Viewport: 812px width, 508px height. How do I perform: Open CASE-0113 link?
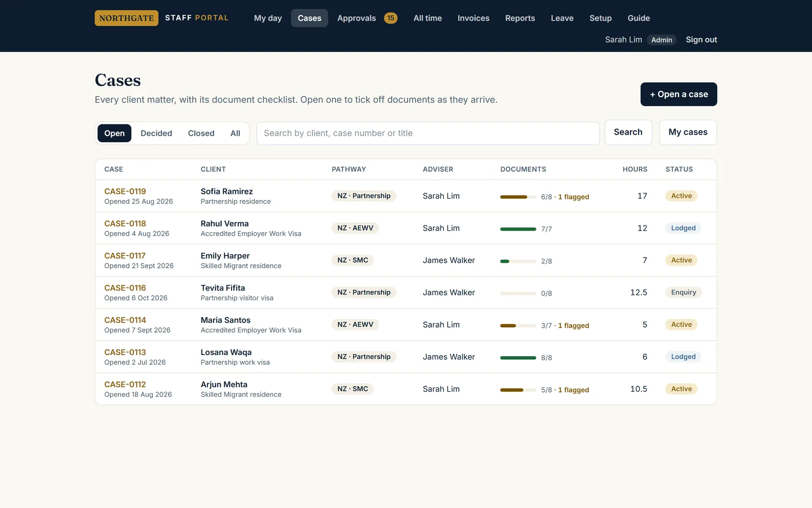[125, 353]
